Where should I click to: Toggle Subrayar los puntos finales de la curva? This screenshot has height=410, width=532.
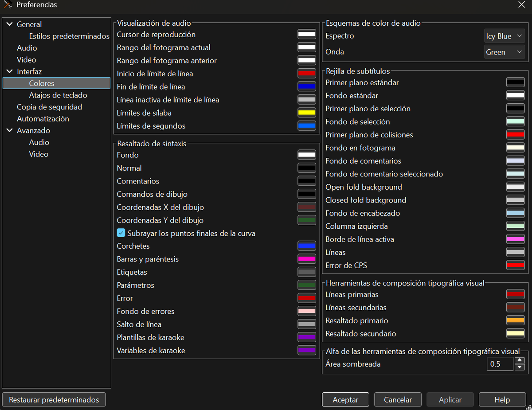click(x=121, y=233)
